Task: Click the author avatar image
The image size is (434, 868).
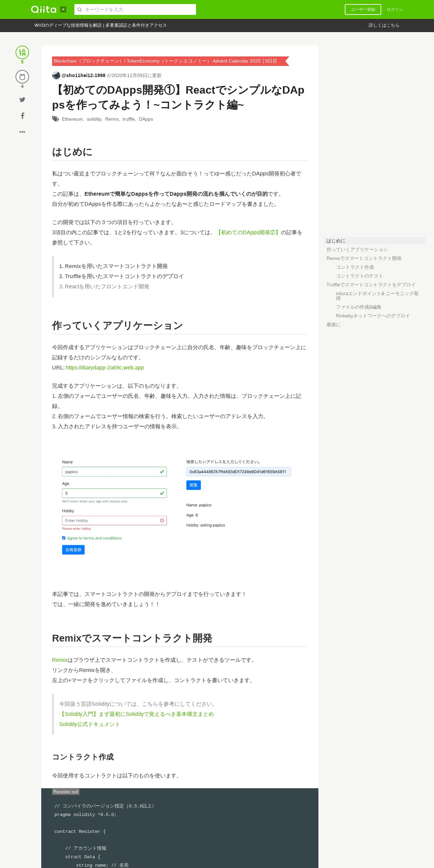Action: [56, 75]
